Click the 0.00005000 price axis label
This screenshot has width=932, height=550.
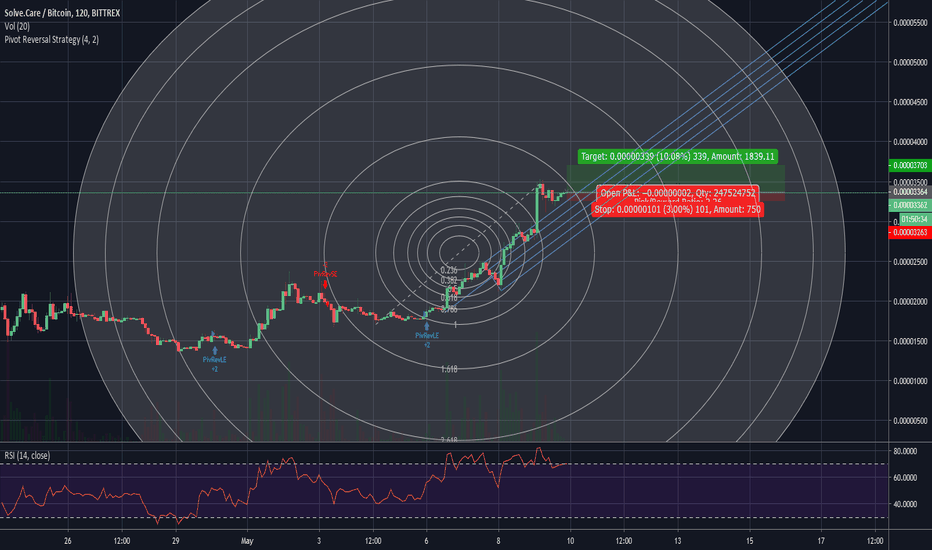(x=910, y=62)
